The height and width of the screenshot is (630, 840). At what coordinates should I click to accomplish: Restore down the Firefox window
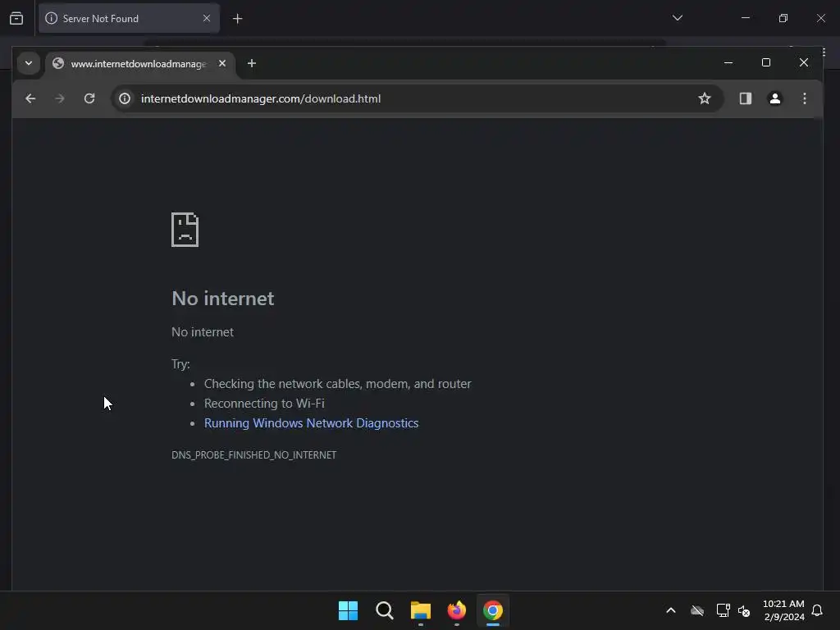point(783,18)
